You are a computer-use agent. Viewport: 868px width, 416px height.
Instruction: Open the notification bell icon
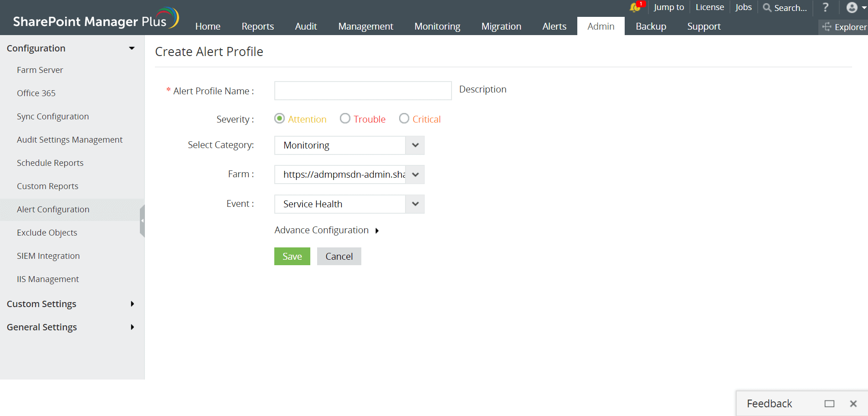636,7
